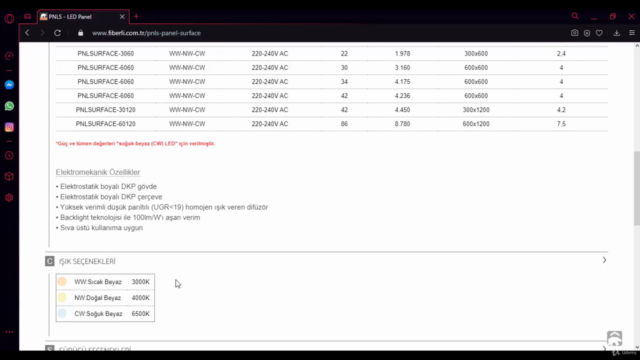Click the 7,5 weight value
The width and height of the screenshot is (640, 360).
click(x=561, y=124)
